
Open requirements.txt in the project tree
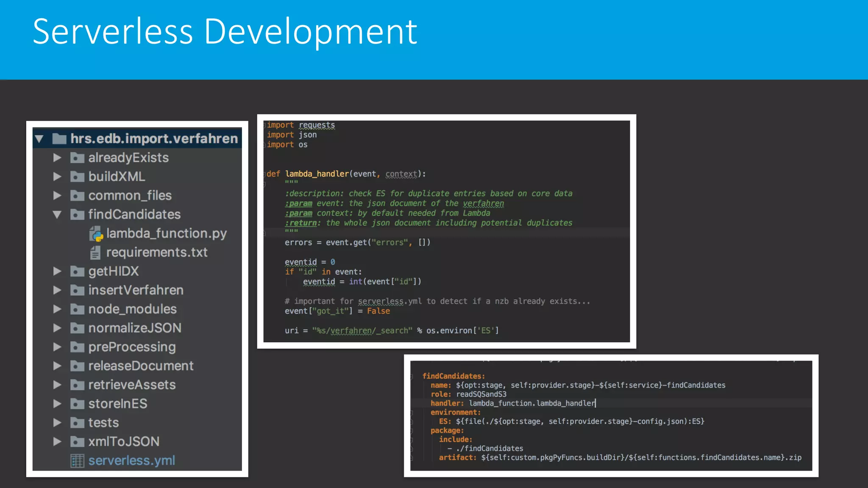pos(157,252)
